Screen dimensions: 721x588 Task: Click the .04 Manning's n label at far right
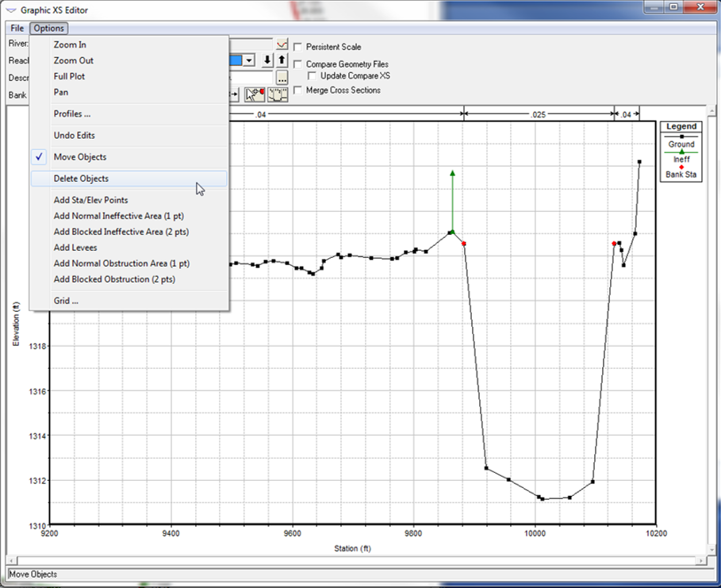coord(626,114)
